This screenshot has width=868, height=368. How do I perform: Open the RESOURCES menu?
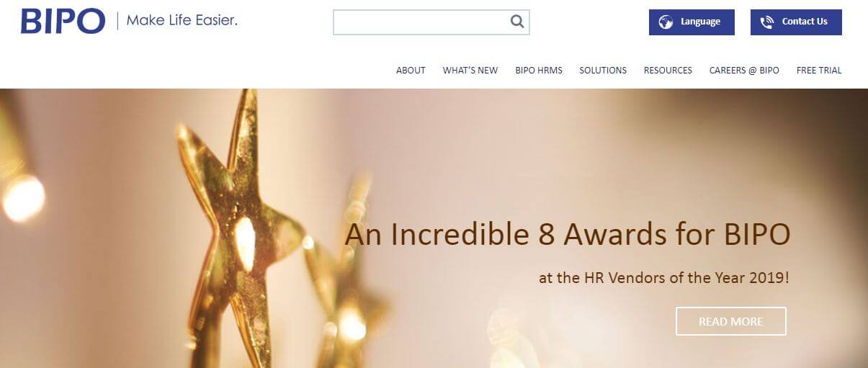coord(668,71)
